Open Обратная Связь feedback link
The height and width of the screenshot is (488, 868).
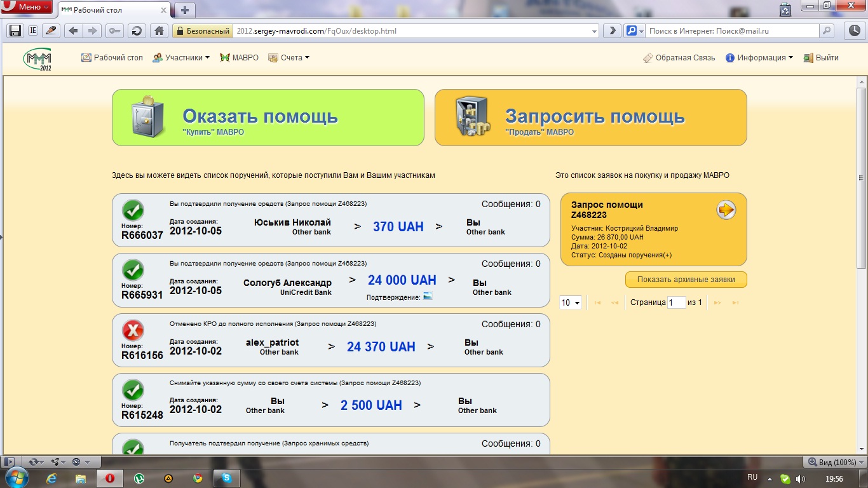[679, 57]
